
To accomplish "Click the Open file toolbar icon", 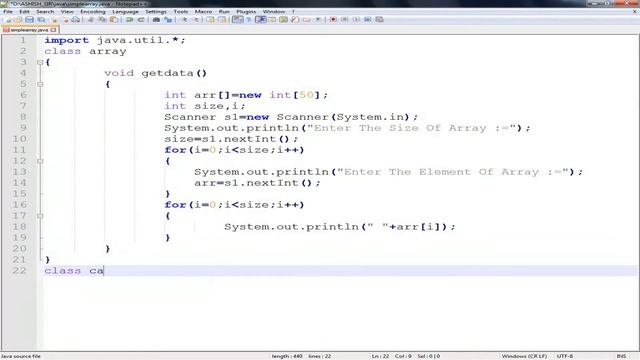I will [x=18, y=20].
